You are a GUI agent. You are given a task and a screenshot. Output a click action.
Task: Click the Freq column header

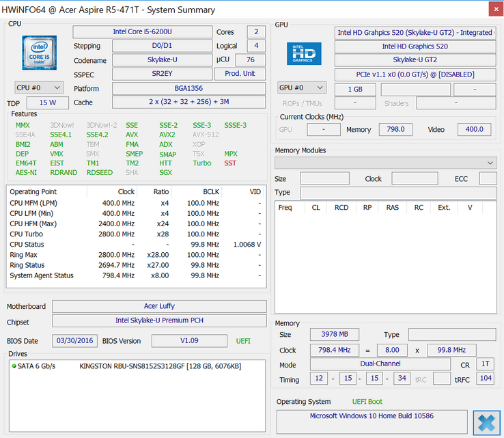(285, 208)
